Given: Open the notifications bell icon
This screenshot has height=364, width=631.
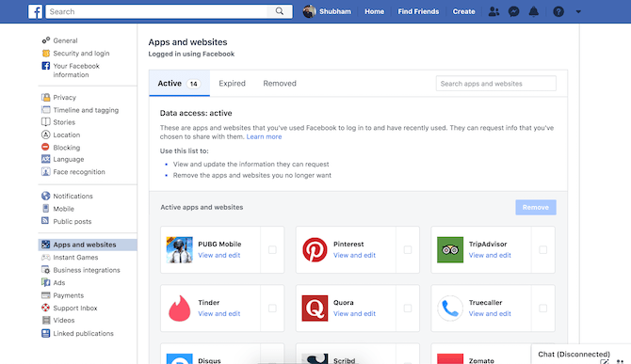Looking at the screenshot, I should [534, 11].
